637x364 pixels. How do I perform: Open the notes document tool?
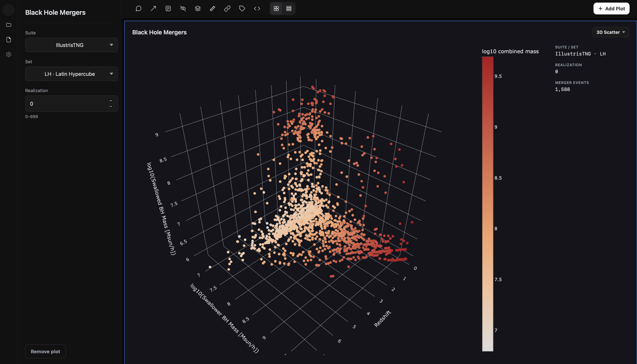click(x=168, y=9)
